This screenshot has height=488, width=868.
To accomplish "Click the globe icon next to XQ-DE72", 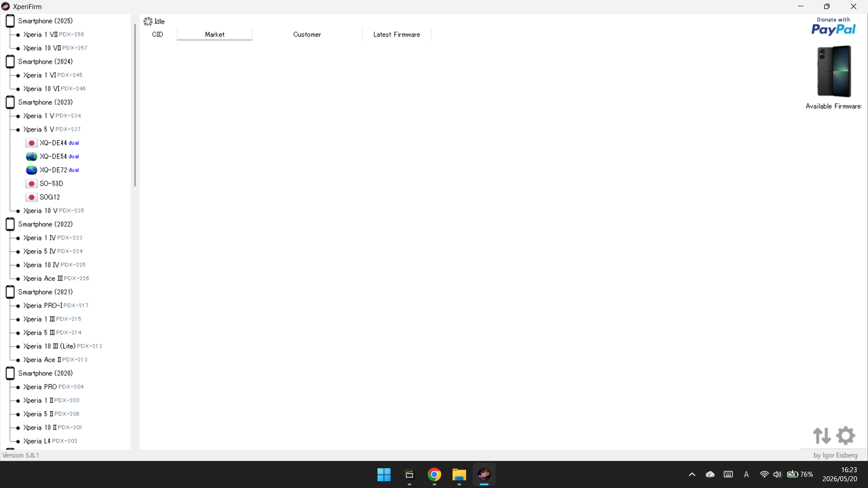I will click(31, 170).
